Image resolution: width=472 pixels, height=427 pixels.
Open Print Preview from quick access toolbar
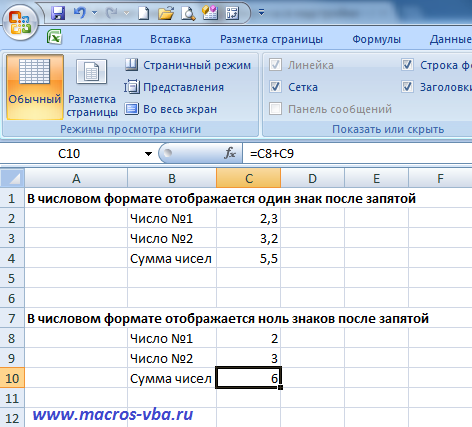click(188, 13)
